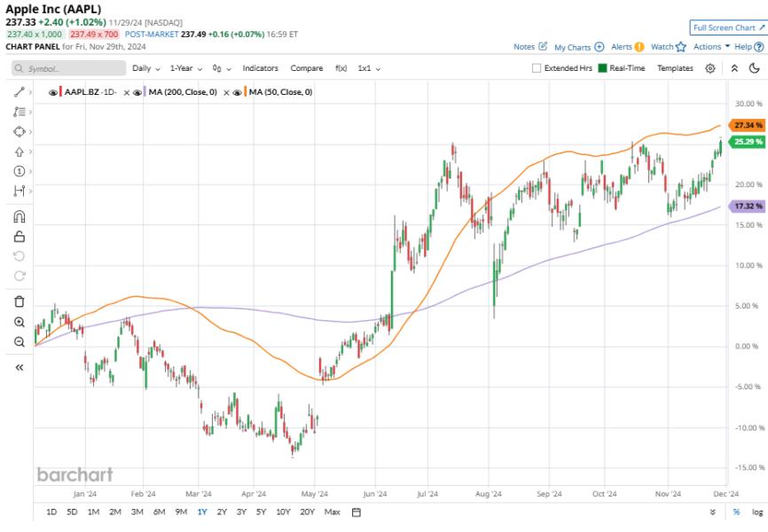
Task: Expand the Actions dropdown menu
Action: click(x=711, y=46)
